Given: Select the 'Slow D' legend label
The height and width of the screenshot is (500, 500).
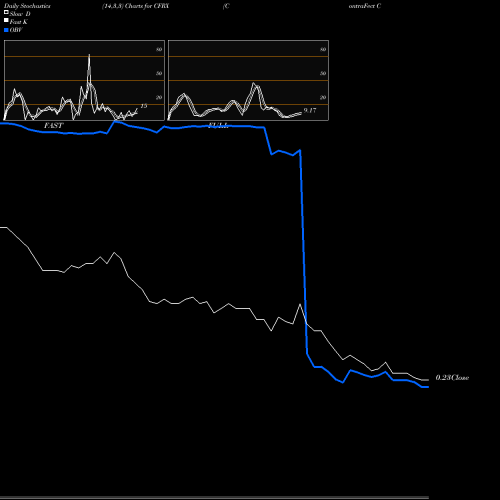Looking at the screenshot, I should click(x=20, y=14).
